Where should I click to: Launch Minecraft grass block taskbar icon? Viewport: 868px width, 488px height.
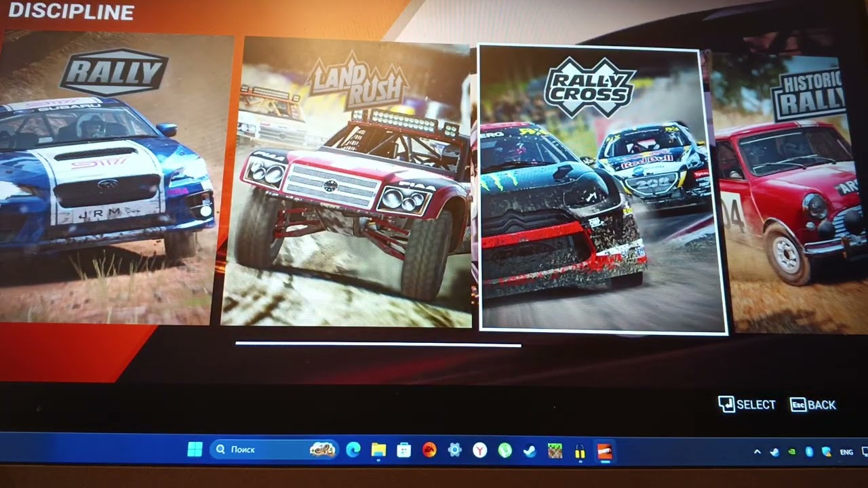(555, 450)
